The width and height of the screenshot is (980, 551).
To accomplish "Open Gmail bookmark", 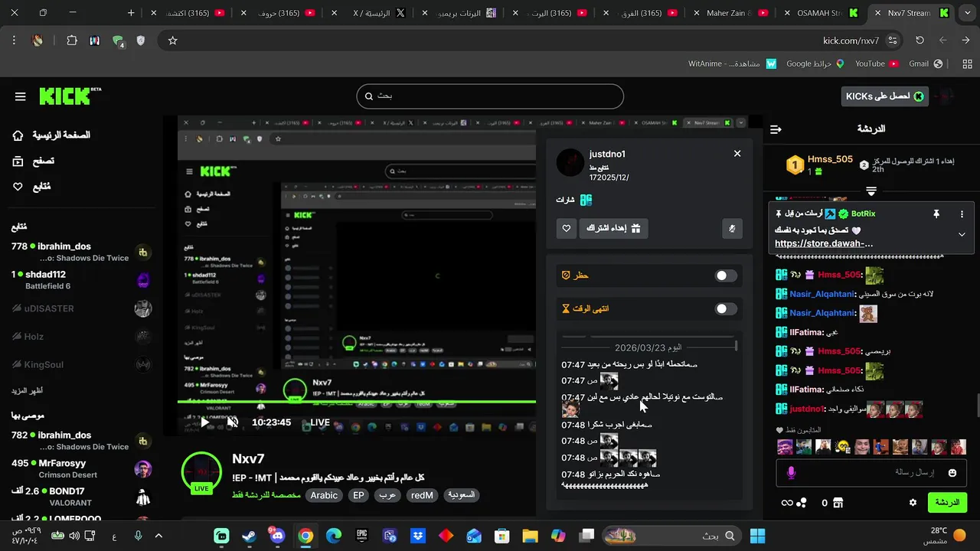I will point(925,64).
